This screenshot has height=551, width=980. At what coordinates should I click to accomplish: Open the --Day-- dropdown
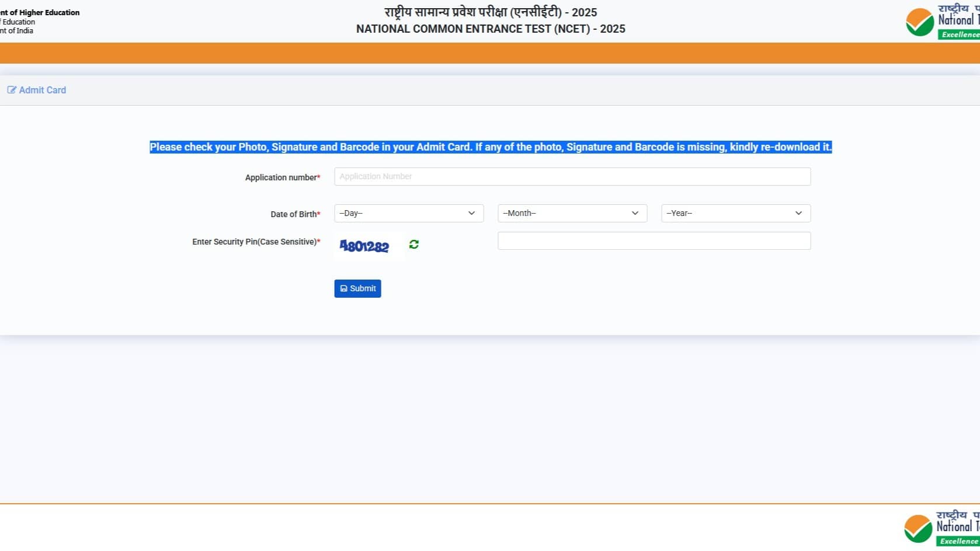[x=408, y=213]
